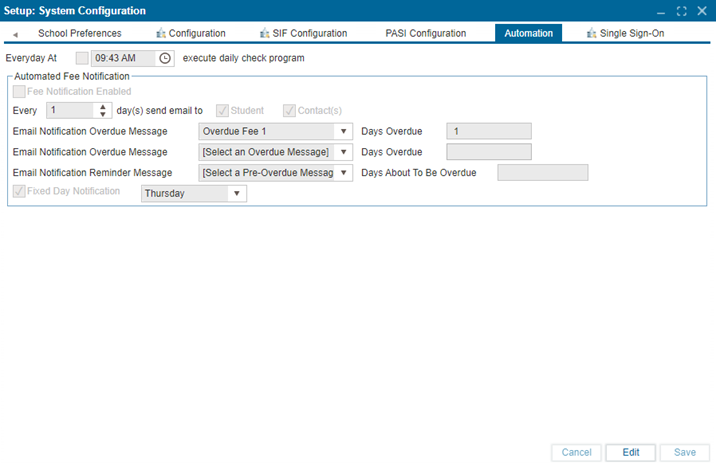716x474 pixels.
Task: Click the Single Sign-On tab icon
Action: 592,34
